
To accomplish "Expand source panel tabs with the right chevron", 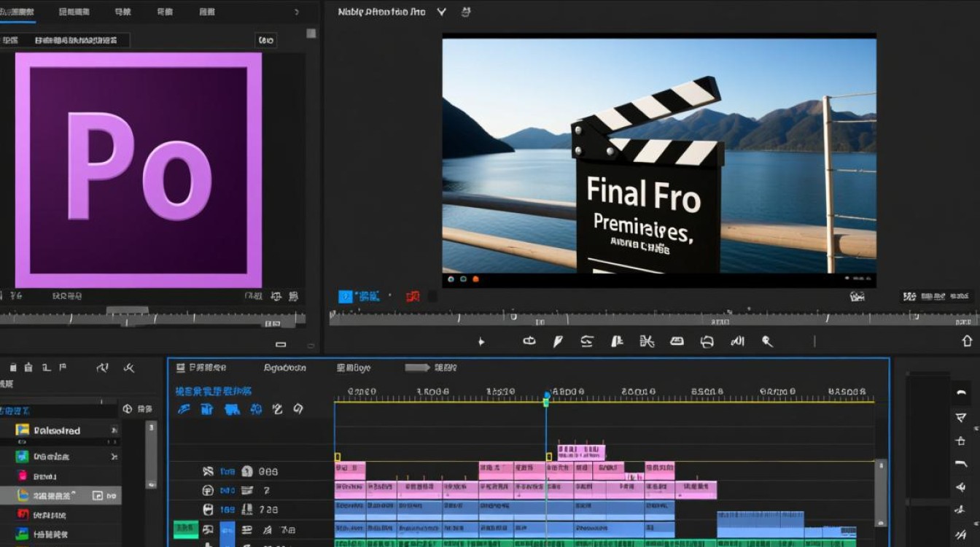I will point(297,12).
